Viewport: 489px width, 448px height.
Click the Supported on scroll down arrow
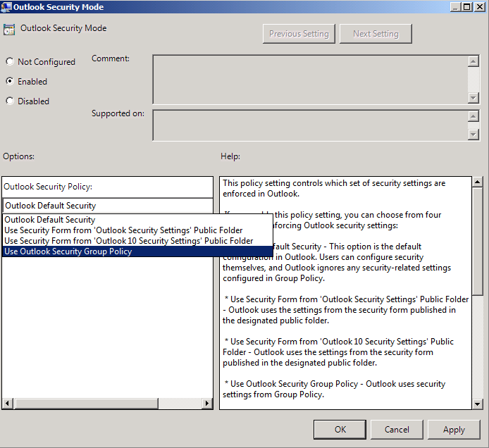(473, 135)
